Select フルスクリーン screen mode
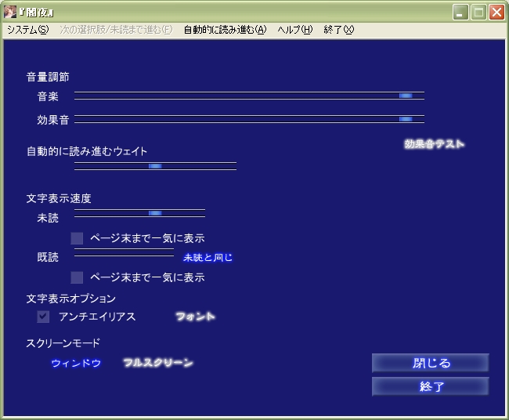The width and height of the screenshot is (509, 420). pos(158,363)
